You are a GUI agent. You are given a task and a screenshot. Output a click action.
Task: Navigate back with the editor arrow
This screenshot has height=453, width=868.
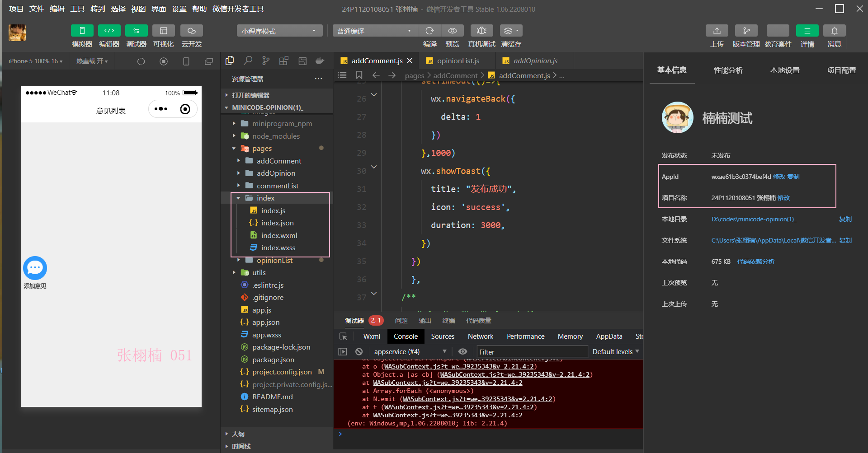click(x=376, y=75)
